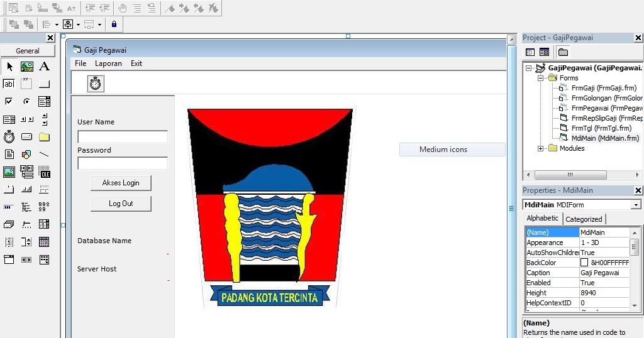This screenshot has width=644, height=338.
Task: Select the Frame control tool
Action: click(26, 84)
